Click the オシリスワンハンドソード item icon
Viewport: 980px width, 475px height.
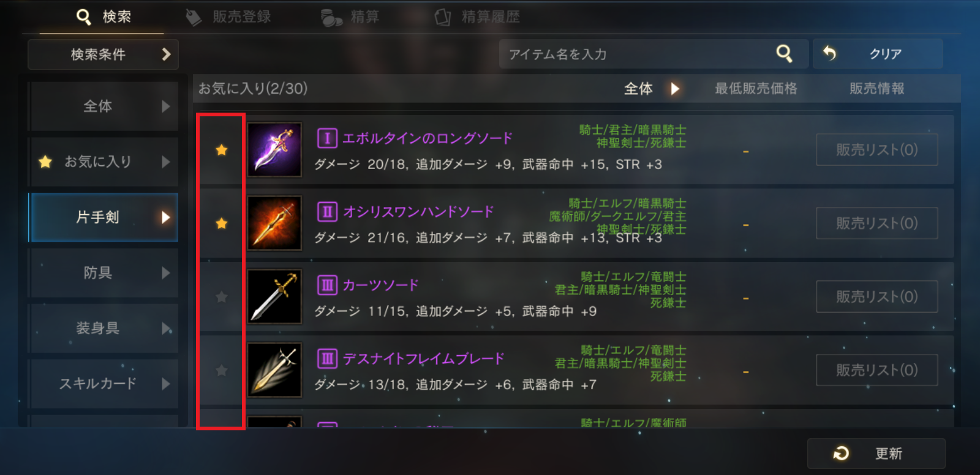[x=274, y=223]
